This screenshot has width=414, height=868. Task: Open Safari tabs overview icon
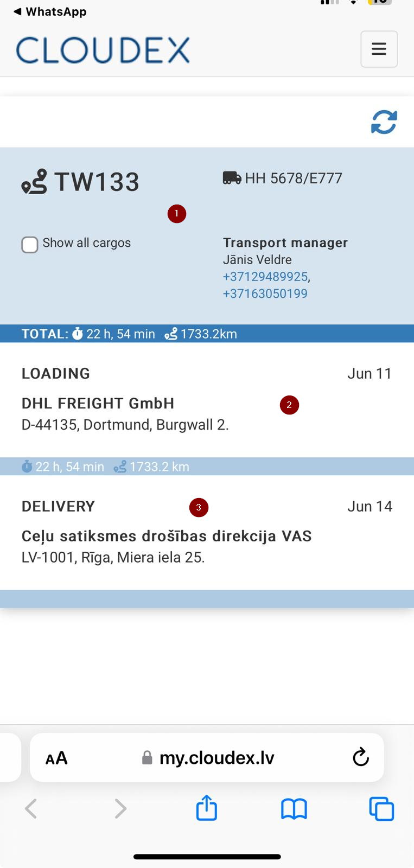[x=381, y=809]
